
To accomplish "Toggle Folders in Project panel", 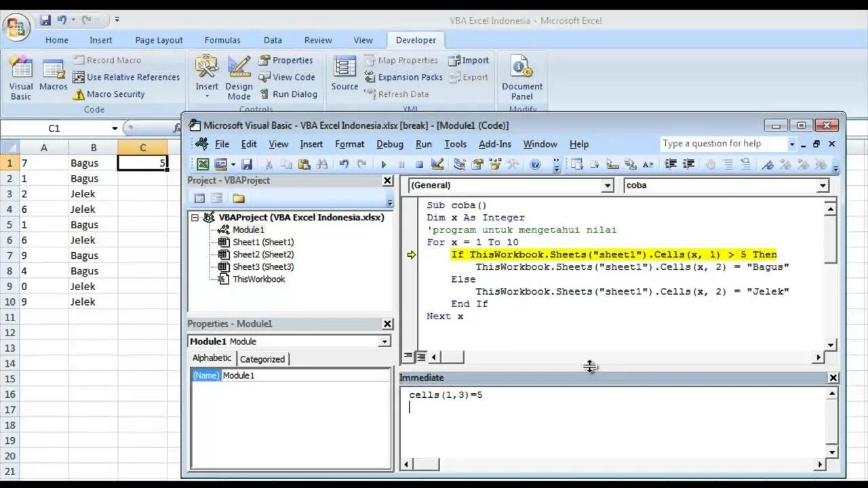I will tap(238, 199).
